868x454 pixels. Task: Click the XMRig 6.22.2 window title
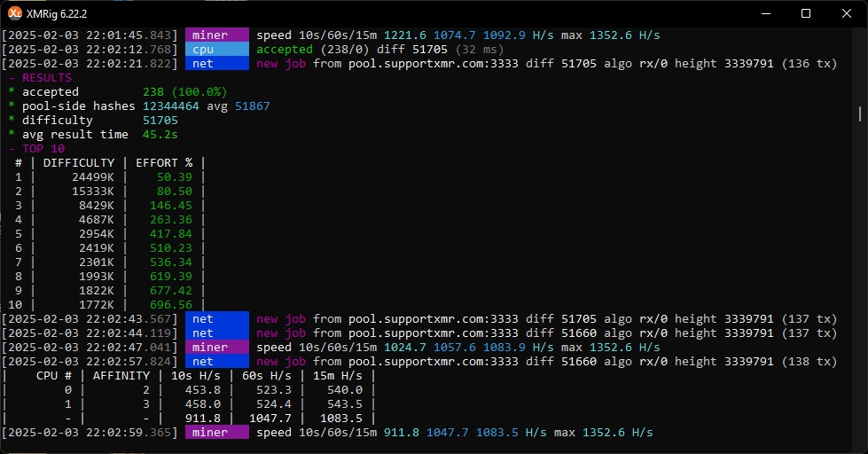tap(57, 14)
